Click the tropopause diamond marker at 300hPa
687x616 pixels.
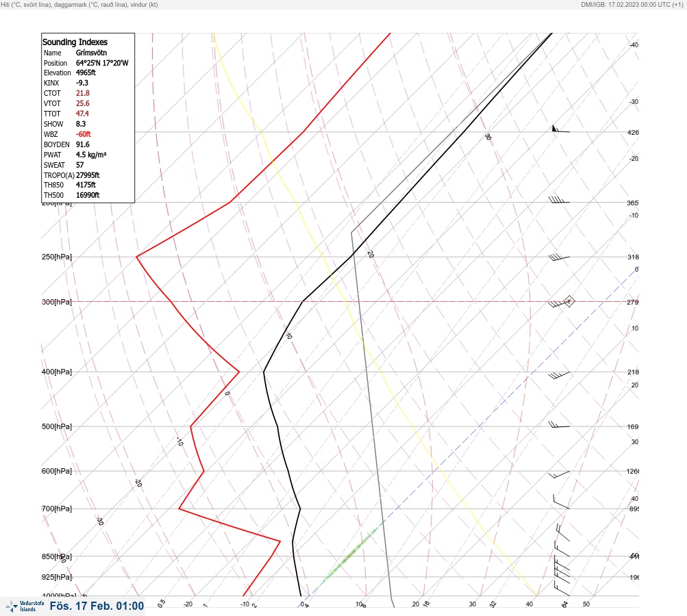tap(569, 302)
